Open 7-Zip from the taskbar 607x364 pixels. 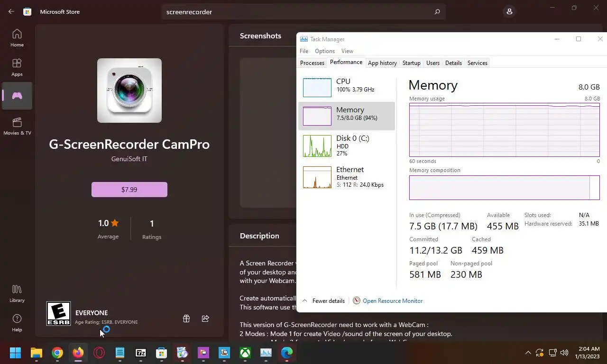[x=141, y=353]
